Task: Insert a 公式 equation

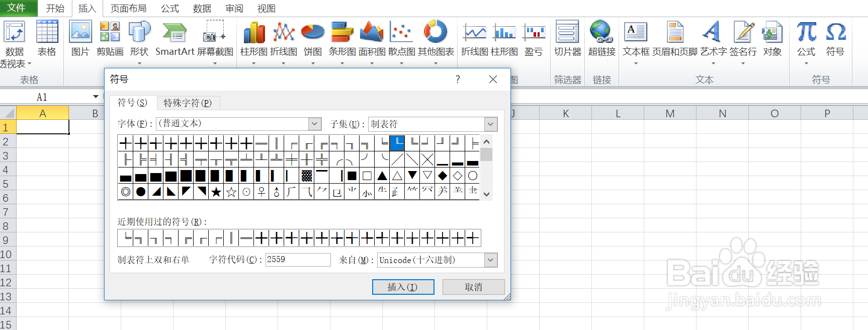Action: [806, 43]
